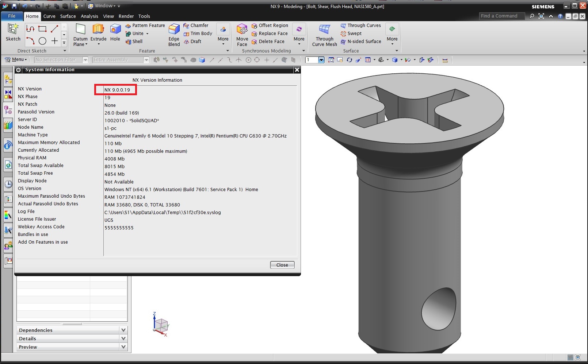The height and width of the screenshot is (364, 588).
Task: Open the Unite dropdown arrow
Action: click(147, 34)
